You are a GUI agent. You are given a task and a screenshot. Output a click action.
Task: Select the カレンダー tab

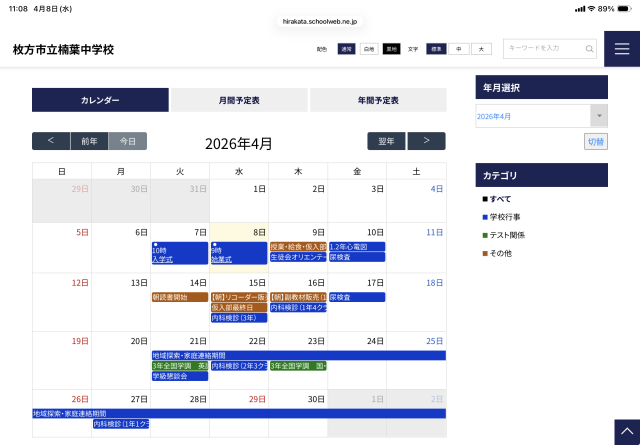click(x=100, y=100)
